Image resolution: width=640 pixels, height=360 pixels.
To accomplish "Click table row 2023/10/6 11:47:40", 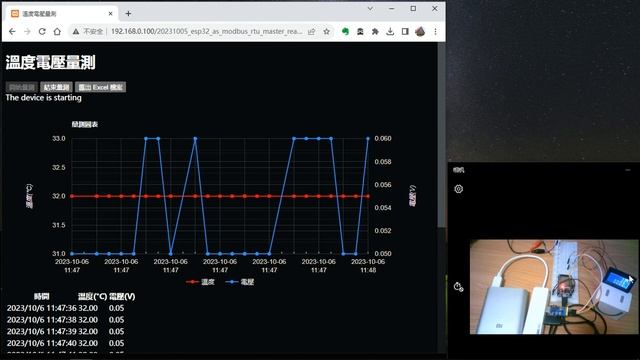I will tap(65, 343).
